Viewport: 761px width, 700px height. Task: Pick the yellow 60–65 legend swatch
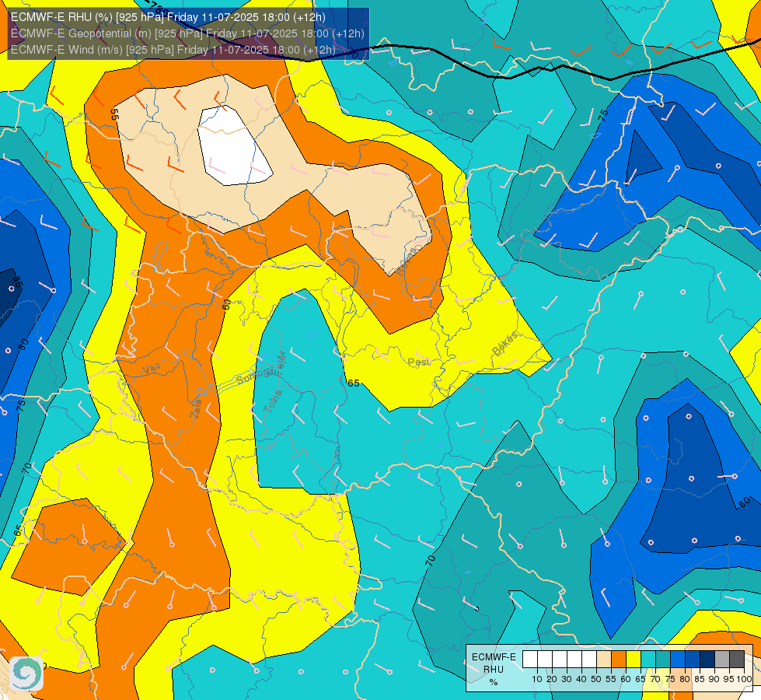point(633,660)
